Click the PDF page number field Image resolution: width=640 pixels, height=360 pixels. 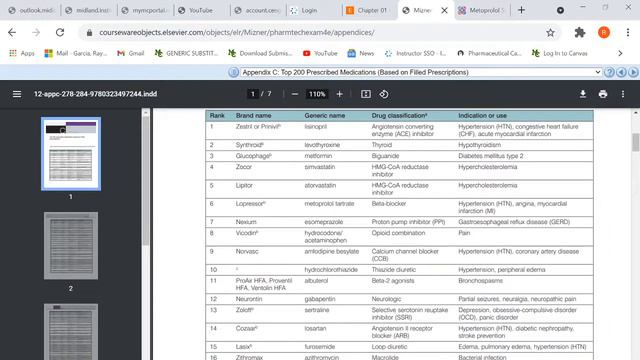pos(253,94)
